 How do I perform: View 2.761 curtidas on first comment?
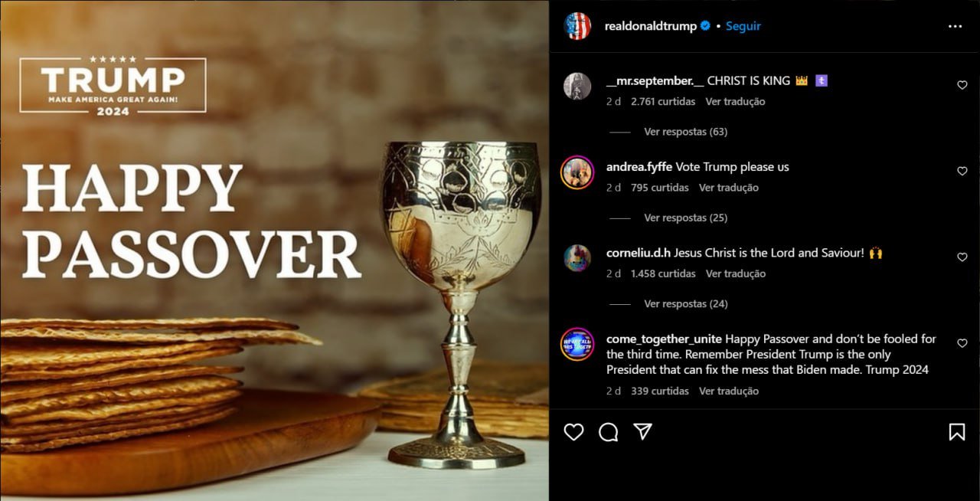click(x=663, y=101)
